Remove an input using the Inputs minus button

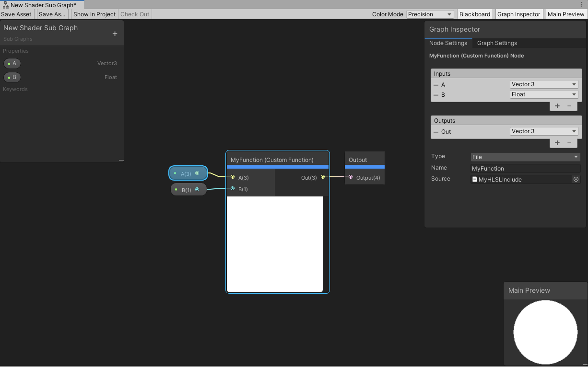click(569, 106)
